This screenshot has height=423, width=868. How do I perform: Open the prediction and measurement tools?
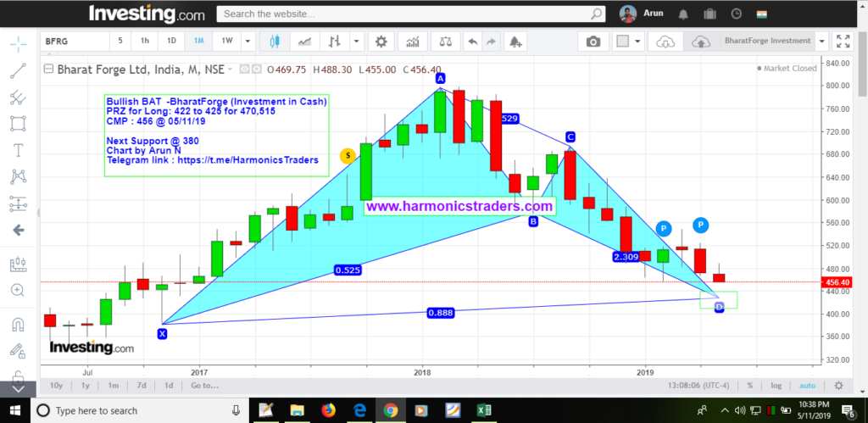click(19, 203)
